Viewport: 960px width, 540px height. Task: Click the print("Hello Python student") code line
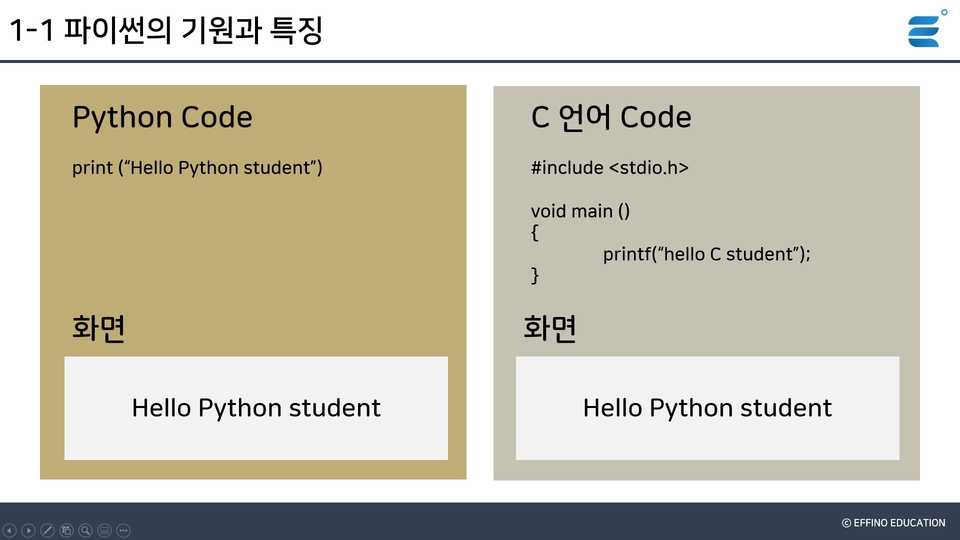[197, 168]
